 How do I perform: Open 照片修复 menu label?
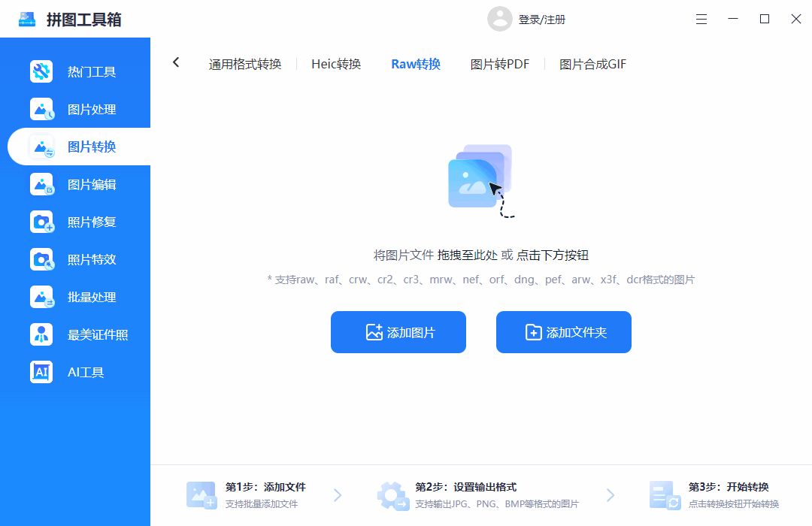(92, 222)
